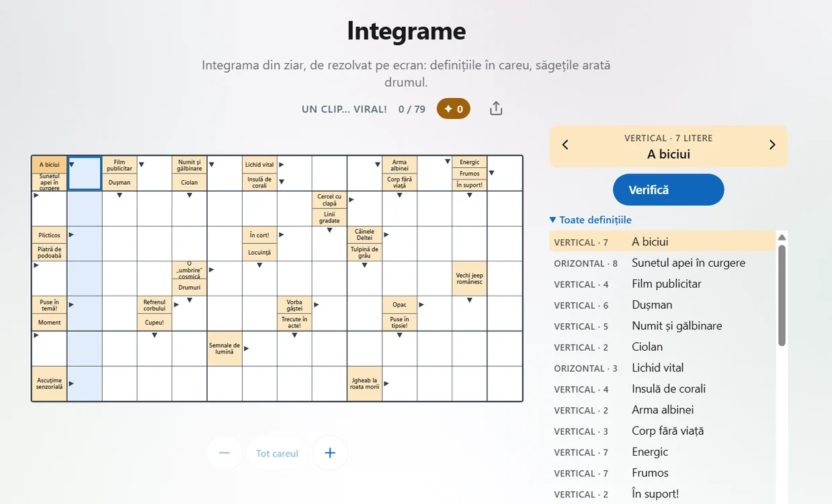This screenshot has width=832, height=504.
Task: Click the 'Drumuri' definition cell
Action: click(190, 287)
